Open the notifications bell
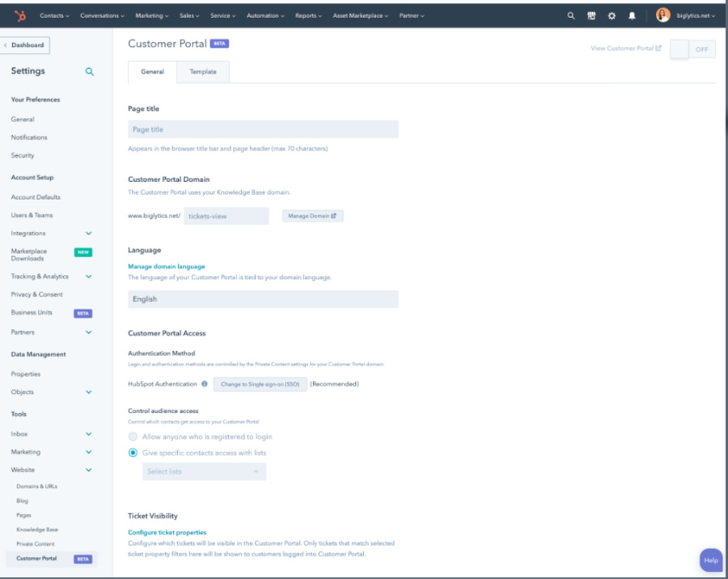This screenshot has height=579, width=728. (632, 16)
